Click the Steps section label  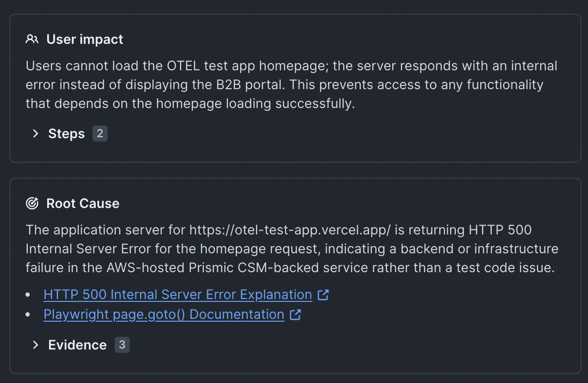click(67, 133)
